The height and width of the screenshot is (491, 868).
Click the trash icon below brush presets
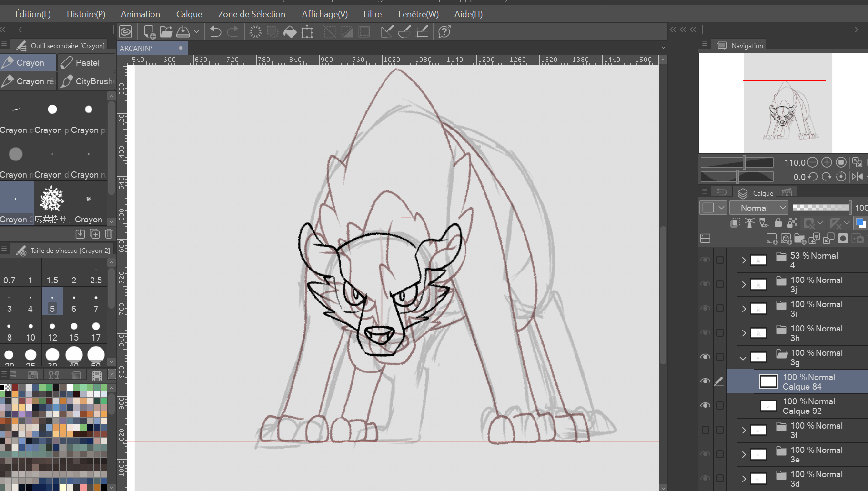tap(109, 233)
